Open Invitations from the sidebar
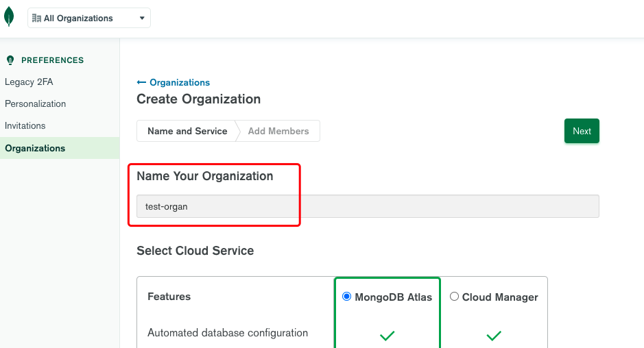644x348 pixels. [25, 125]
